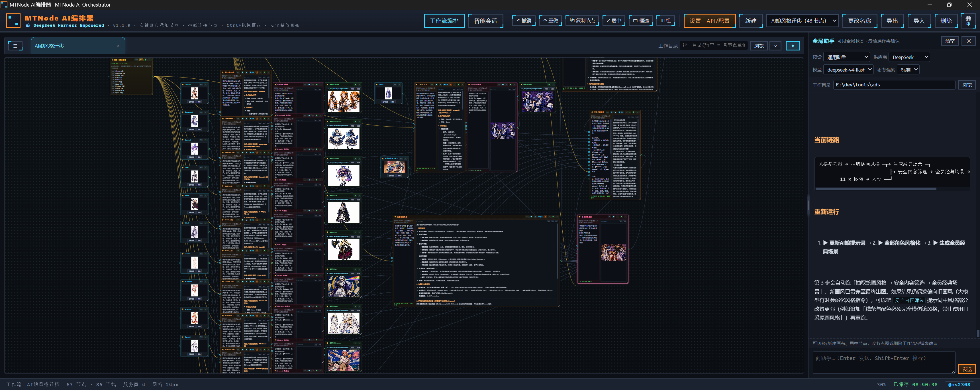Click 选择图像 in the Claude image node

coord(192,102)
